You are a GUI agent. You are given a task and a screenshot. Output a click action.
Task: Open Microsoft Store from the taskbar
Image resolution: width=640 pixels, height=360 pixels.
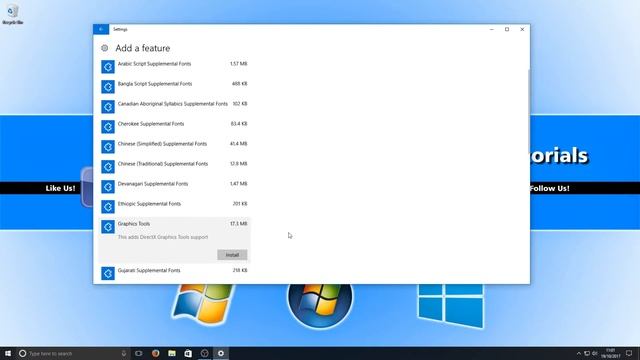pyautogui.click(x=188, y=353)
